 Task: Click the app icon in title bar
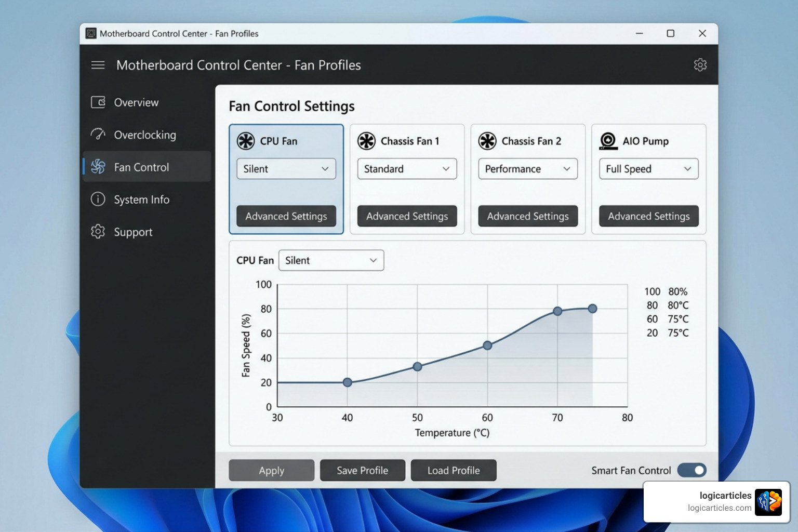tap(91, 33)
